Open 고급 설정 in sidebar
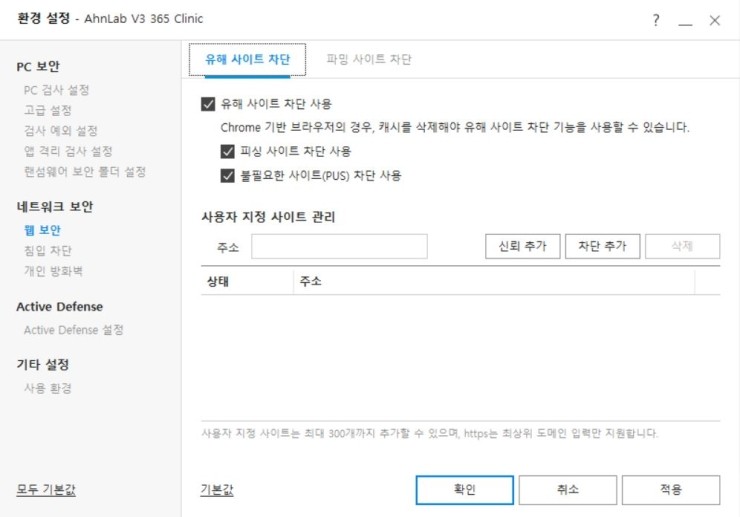This screenshot has height=517, width=740. point(48,110)
